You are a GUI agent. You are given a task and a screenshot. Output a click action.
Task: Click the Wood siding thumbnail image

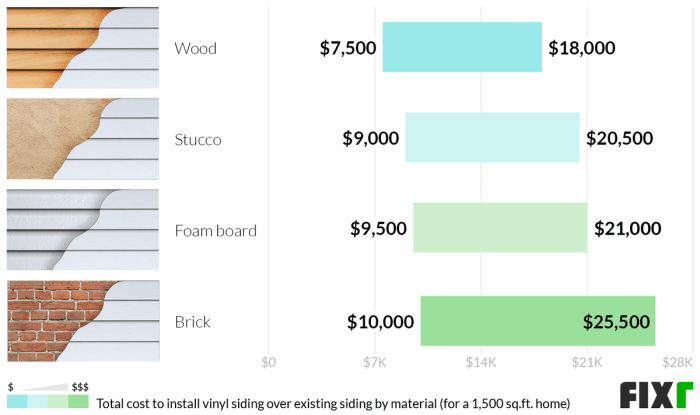point(82,47)
